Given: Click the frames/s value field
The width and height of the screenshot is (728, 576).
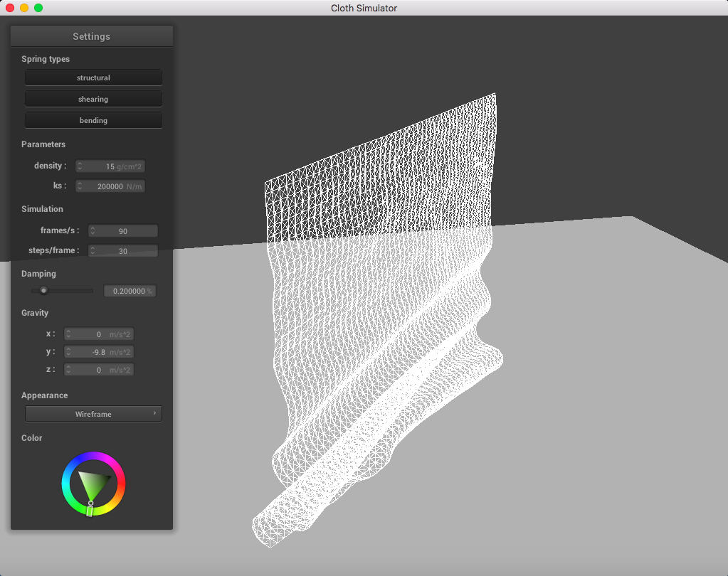Looking at the screenshot, I should click(123, 230).
